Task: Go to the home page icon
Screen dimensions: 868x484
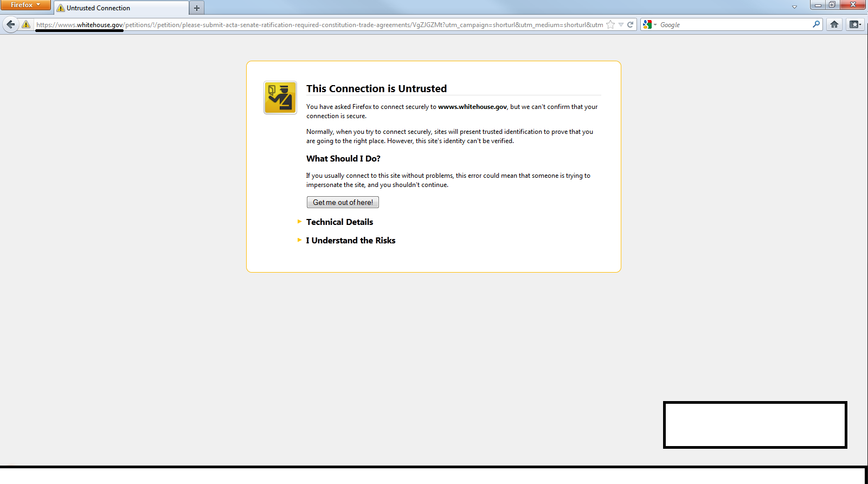Action: tap(834, 24)
